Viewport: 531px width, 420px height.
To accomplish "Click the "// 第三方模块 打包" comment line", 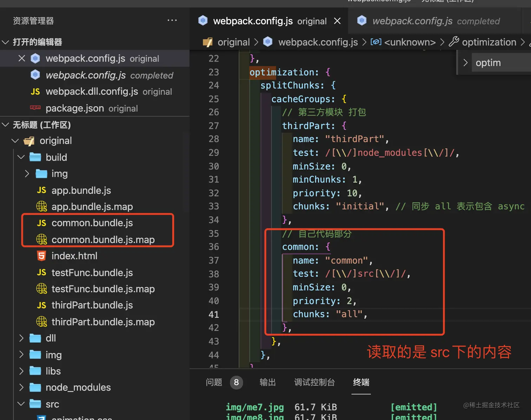I will click(x=324, y=112).
